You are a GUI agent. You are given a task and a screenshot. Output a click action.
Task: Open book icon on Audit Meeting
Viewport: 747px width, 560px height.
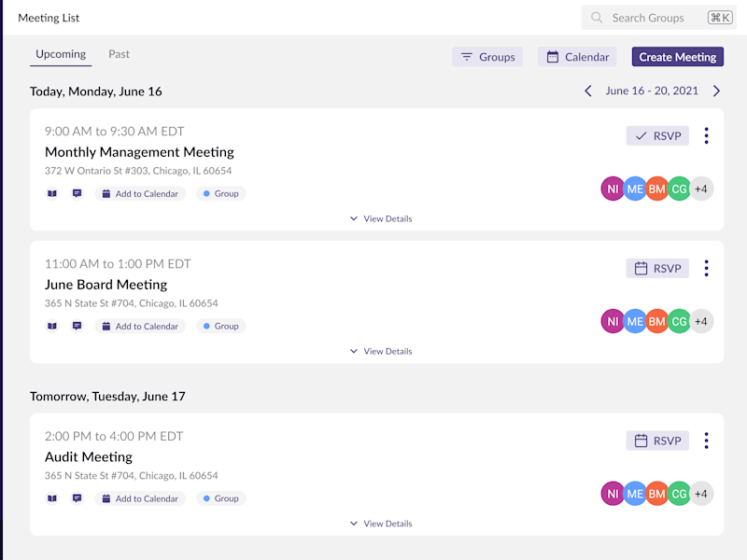point(52,498)
